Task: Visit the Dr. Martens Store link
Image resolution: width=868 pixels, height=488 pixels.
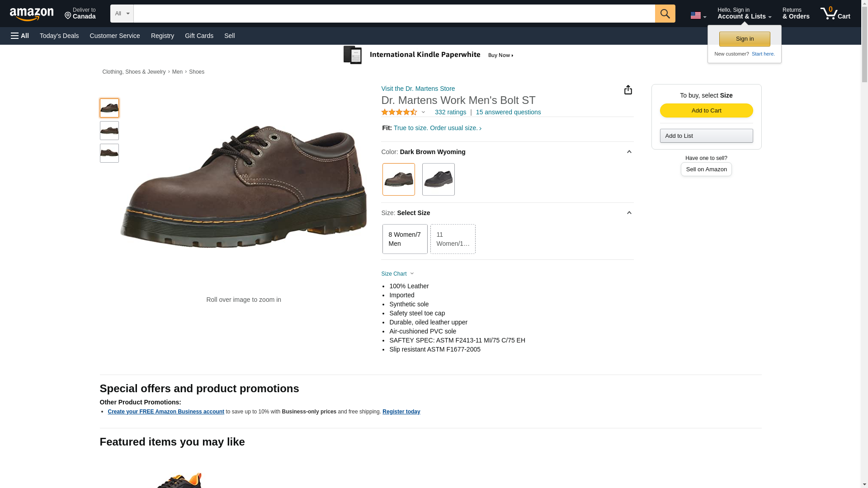Action: coord(418,89)
